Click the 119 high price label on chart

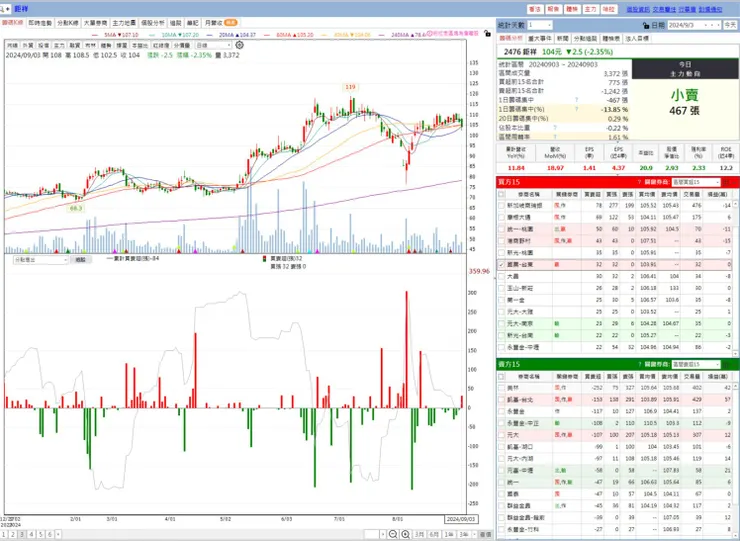(350, 87)
